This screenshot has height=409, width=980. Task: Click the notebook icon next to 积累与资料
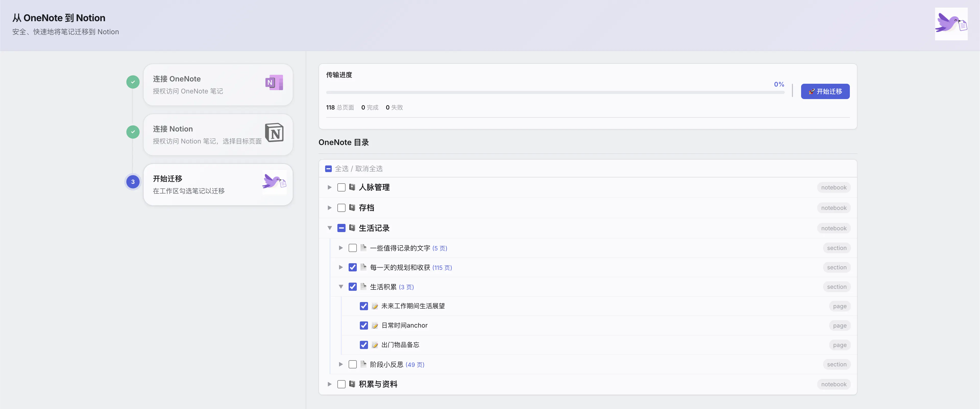352,384
